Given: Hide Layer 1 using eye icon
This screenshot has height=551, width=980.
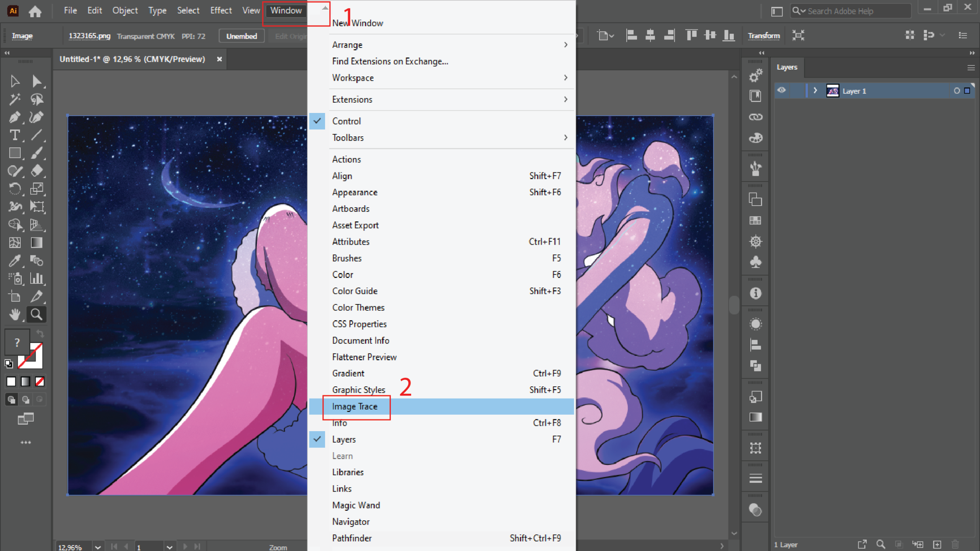Looking at the screenshot, I should pos(781,90).
